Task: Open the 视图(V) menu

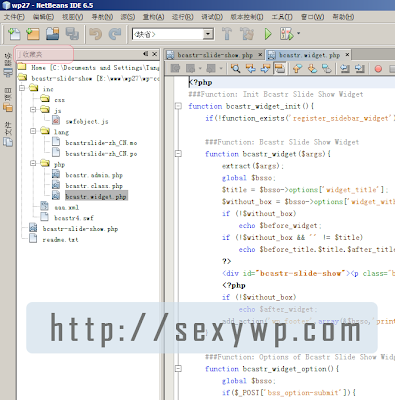Action: (x=72, y=17)
